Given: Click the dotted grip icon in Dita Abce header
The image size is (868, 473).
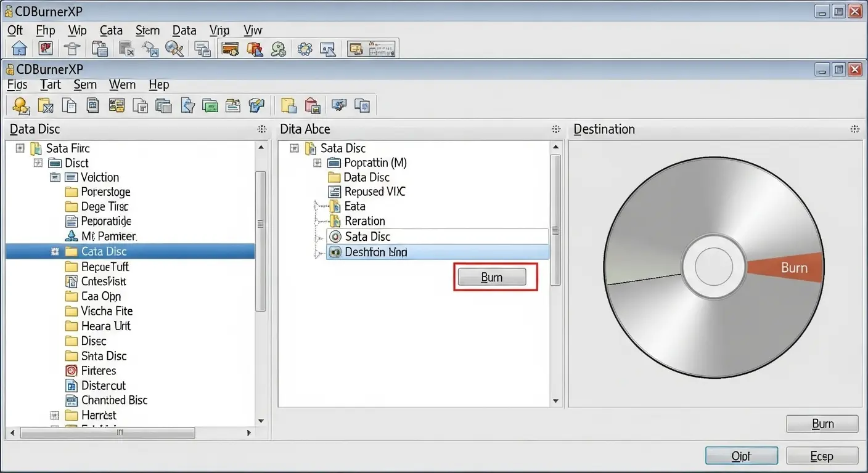Looking at the screenshot, I should (x=556, y=129).
